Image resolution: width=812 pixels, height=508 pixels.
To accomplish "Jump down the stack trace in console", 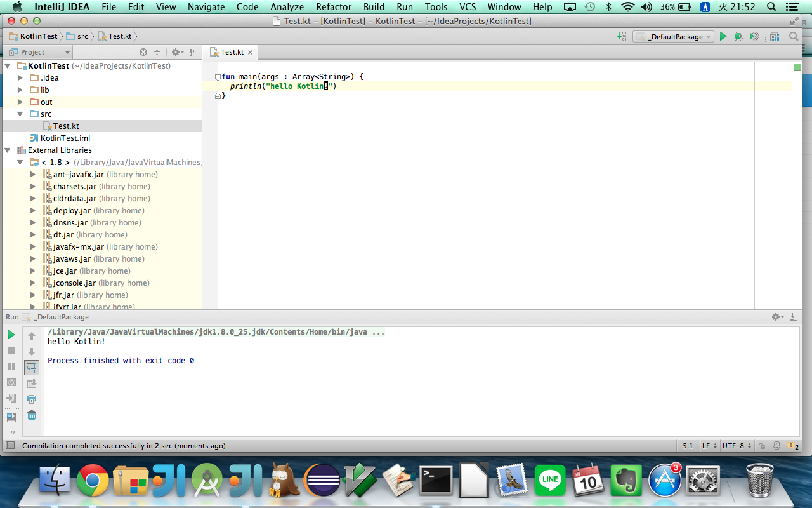I will click(32, 352).
